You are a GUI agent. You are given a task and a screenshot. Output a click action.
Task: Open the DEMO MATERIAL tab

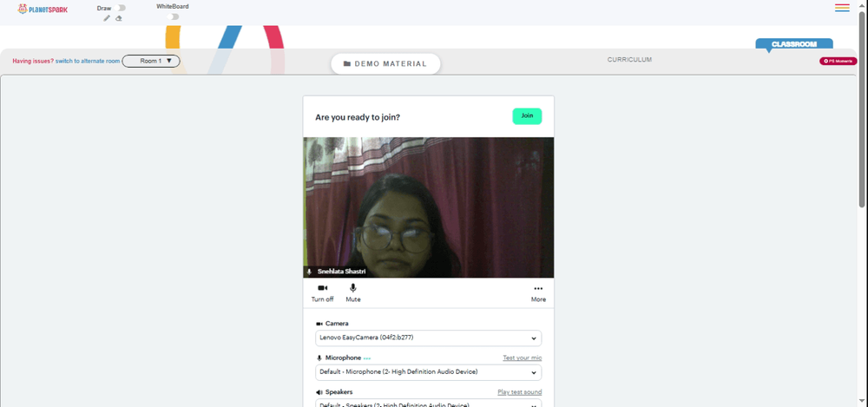[386, 63]
